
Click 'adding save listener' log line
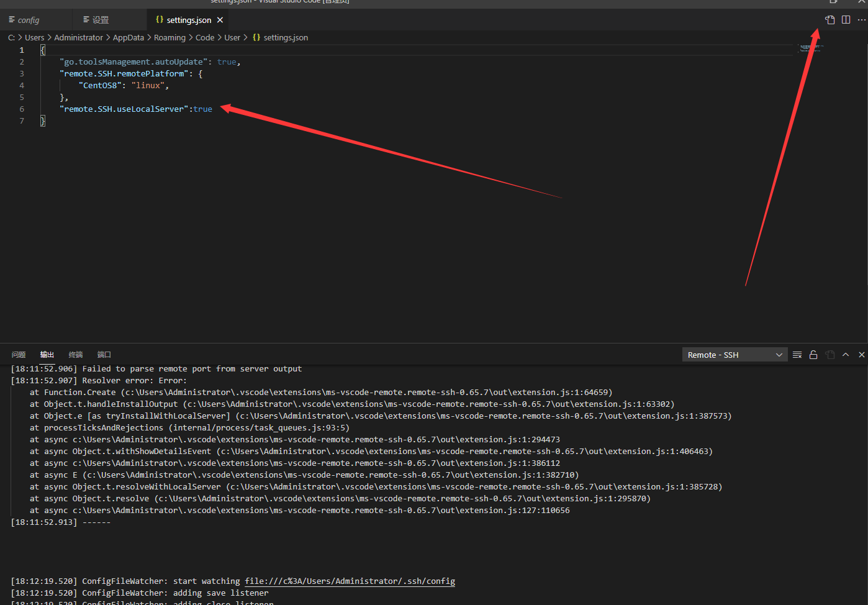[140, 593]
